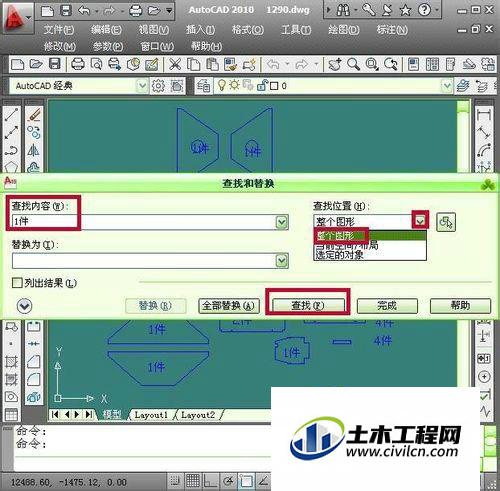
Task: Open the 文件(F) menu
Action: click(58, 30)
